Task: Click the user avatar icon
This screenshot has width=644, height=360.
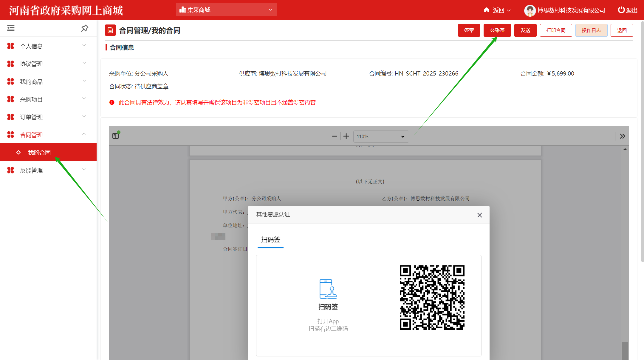Action: 530,10
